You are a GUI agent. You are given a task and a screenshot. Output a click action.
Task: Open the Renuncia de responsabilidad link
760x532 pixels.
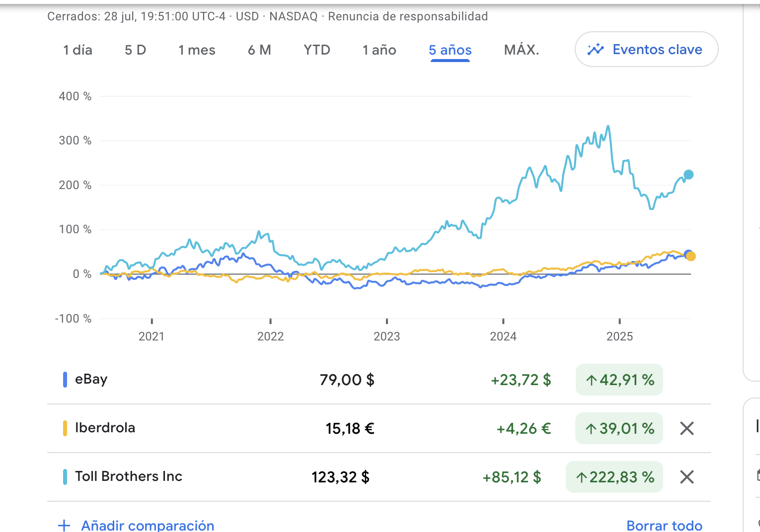[x=408, y=16]
